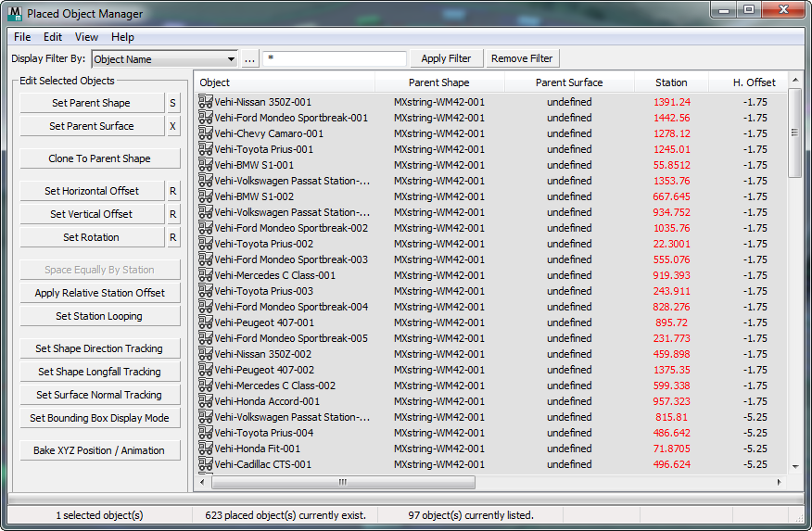The height and width of the screenshot is (531, 812).
Task: Click R button beside Set Vertical Offset
Action: pos(173,214)
